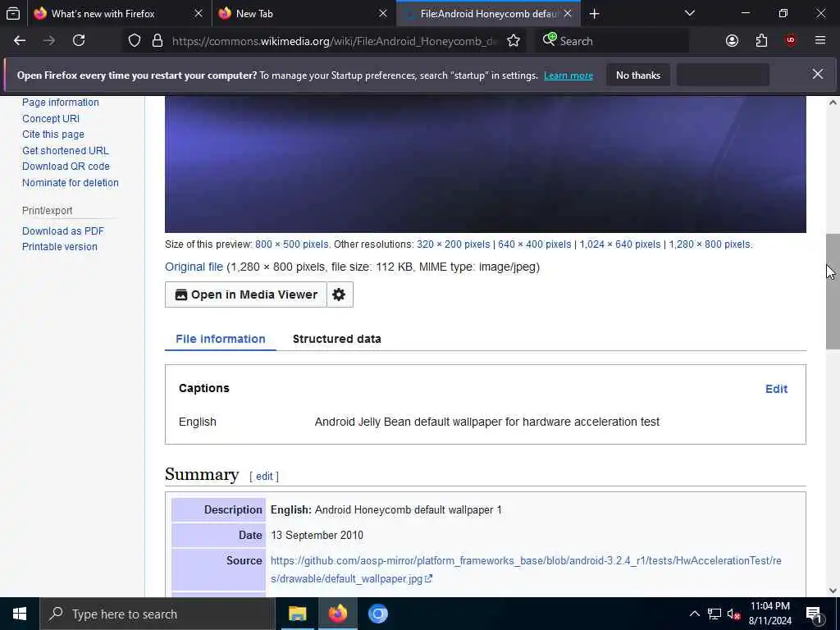Reload the page with the refresh icon
The image size is (840, 630).
(x=79, y=41)
